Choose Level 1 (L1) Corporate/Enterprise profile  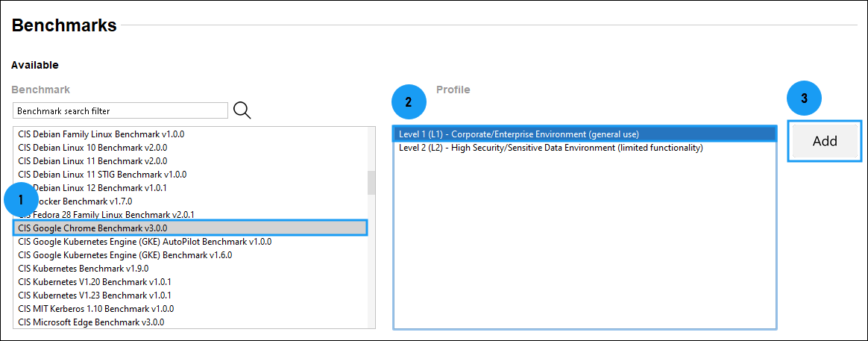519,134
